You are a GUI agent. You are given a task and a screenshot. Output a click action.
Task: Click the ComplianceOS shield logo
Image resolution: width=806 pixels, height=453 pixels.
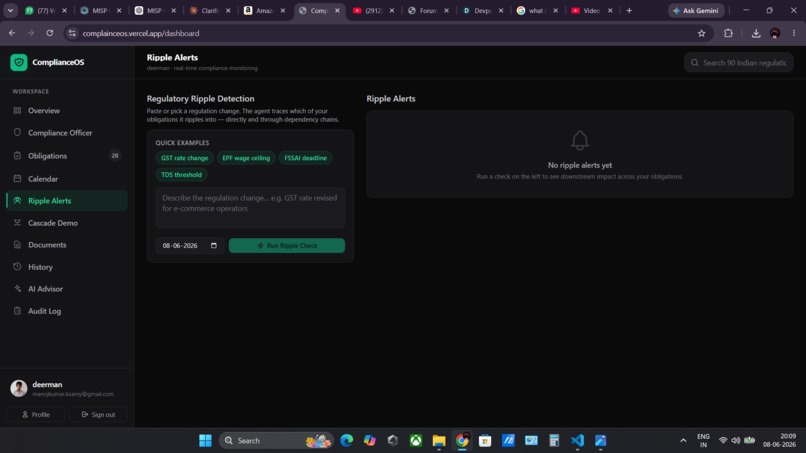tap(19, 62)
